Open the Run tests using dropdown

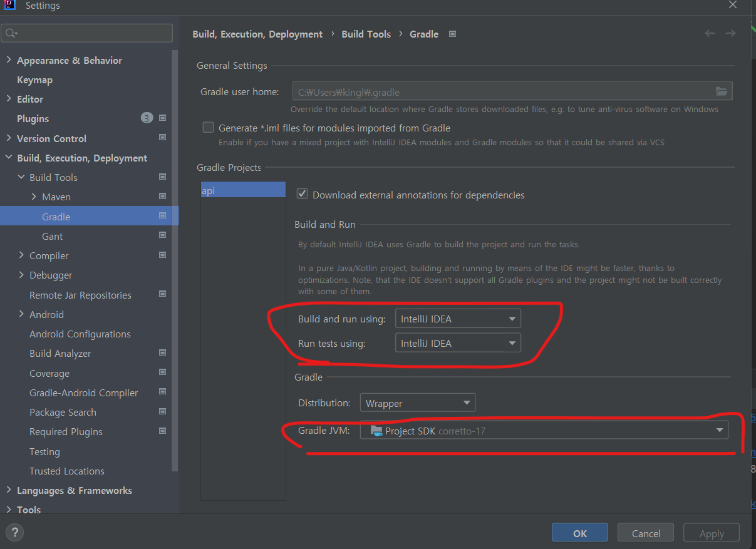(x=458, y=343)
